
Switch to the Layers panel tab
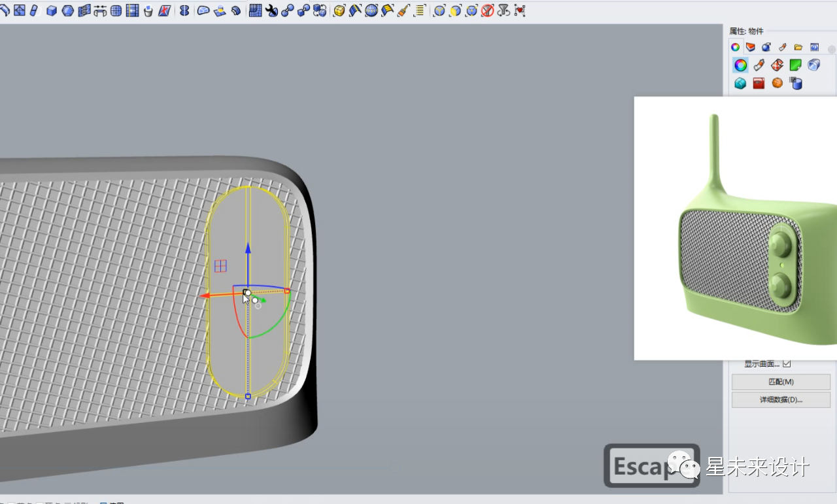[x=751, y=47]
